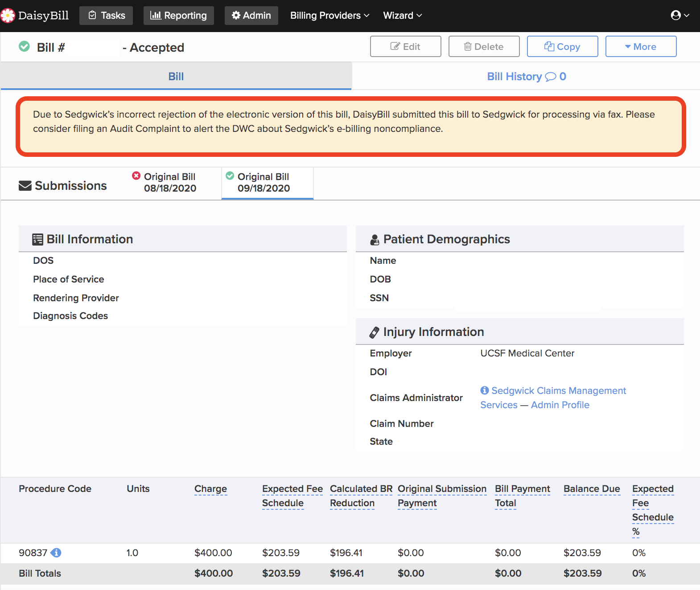
Task: Click the DaisyBill flower logo
Action: click(x=8, y=16)
